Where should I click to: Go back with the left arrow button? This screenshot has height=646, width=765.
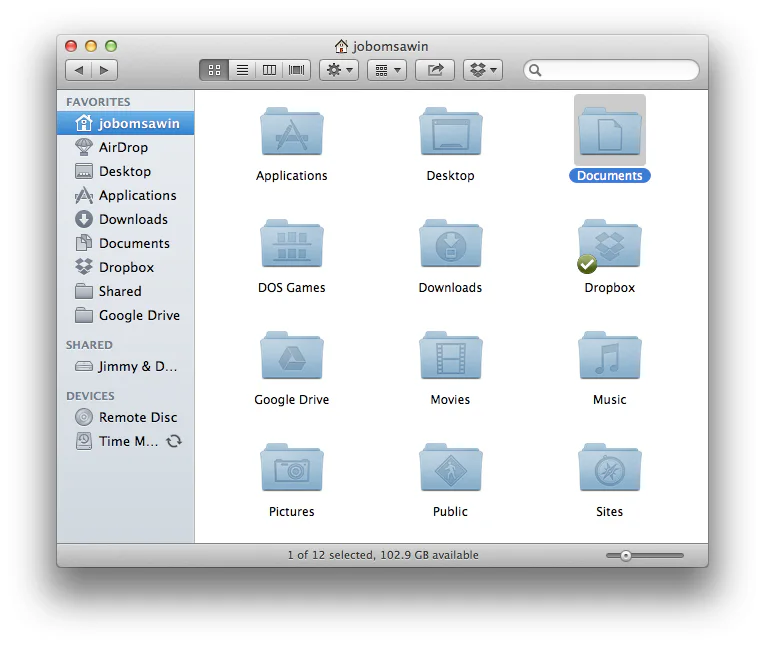[79, 70]
